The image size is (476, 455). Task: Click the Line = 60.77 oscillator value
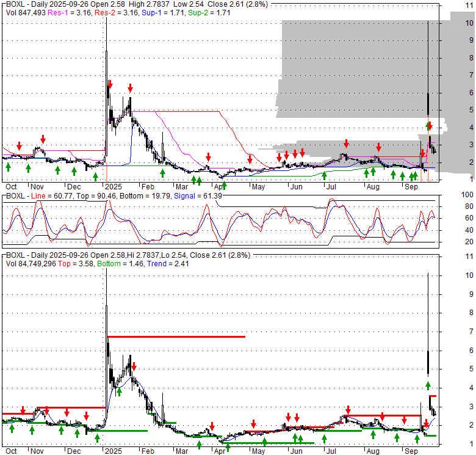52,196
